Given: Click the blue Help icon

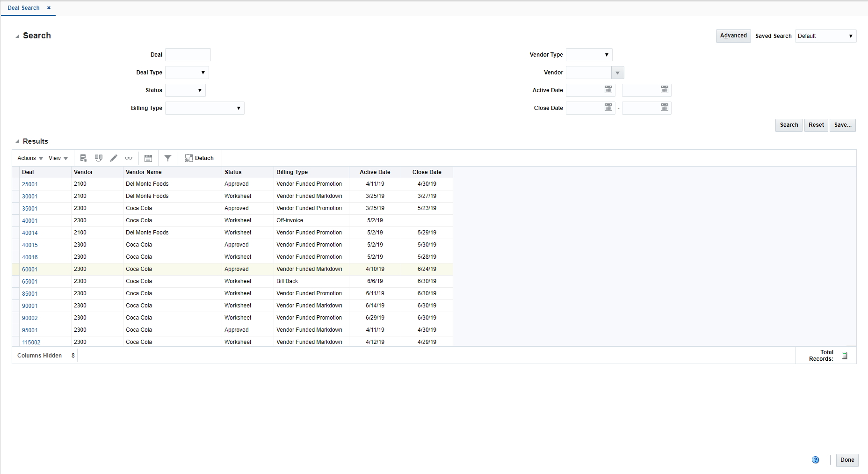Looking at the screenshot, I should [x=816, y=460].
